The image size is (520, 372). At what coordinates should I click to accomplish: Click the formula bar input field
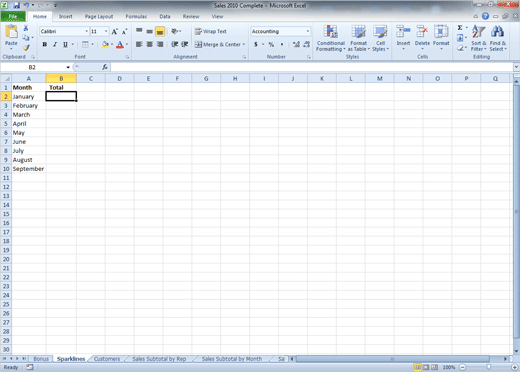pos(312,67)
